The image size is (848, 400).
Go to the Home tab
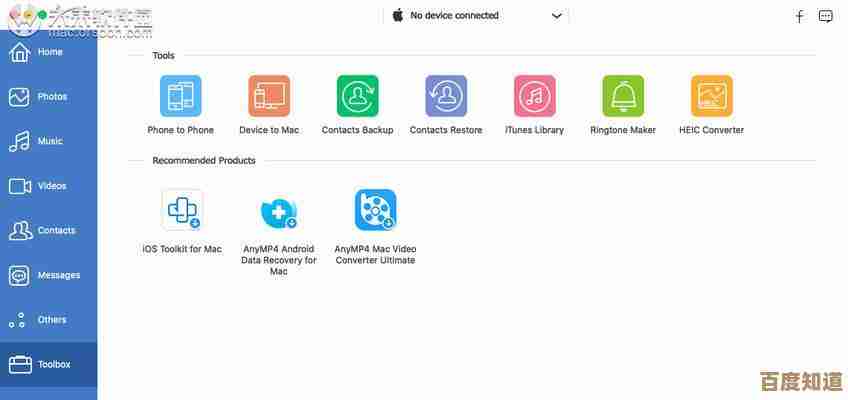(48, 52)
